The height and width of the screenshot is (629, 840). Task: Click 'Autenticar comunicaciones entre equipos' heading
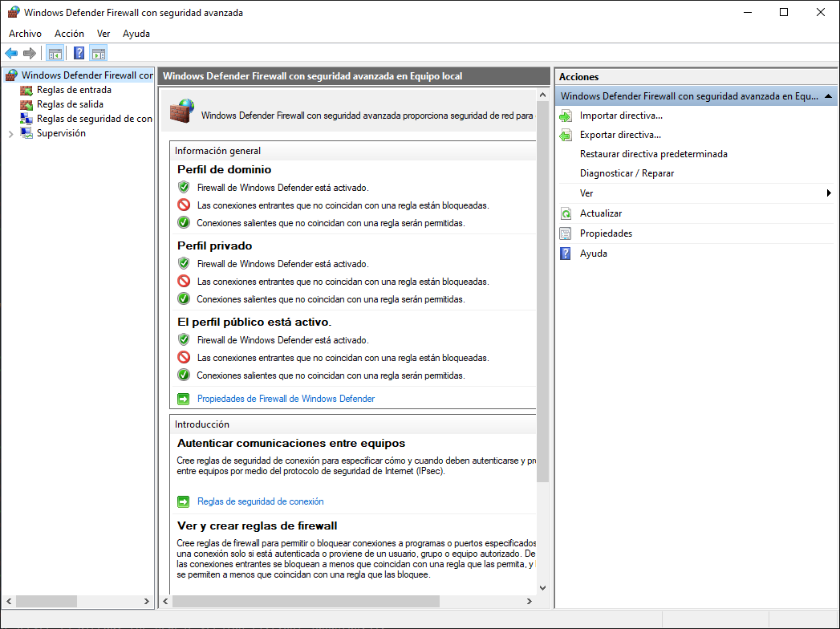point(291,443)
